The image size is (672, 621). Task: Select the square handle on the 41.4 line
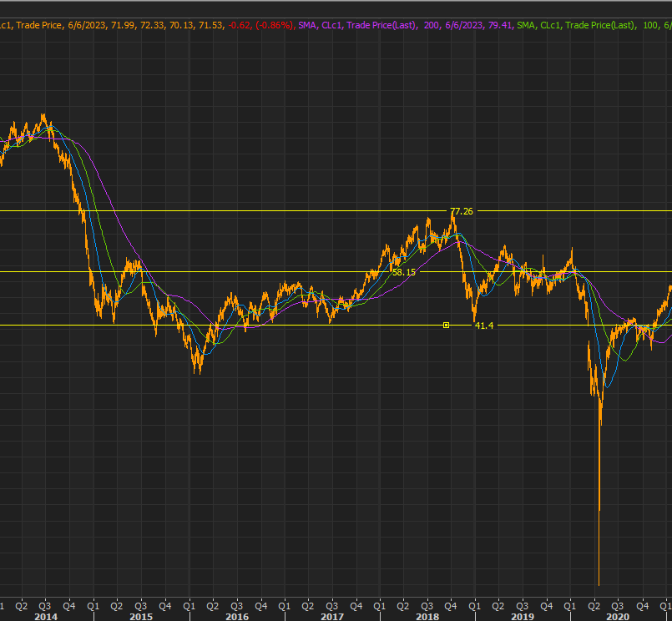point(446,326)
